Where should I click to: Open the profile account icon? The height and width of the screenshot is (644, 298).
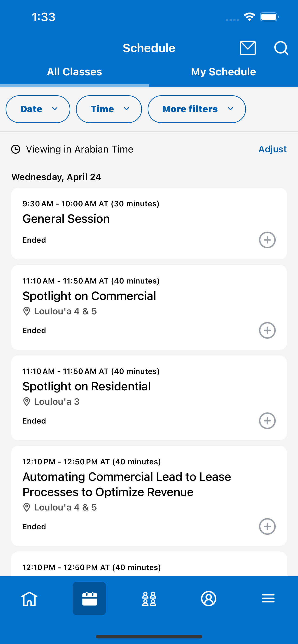point(209,599)
